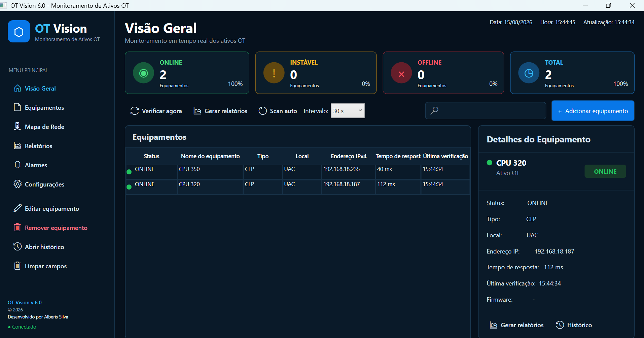644x338 pixels.
Task: Click the clock icon for Abrir histórico
Action: 17,246
